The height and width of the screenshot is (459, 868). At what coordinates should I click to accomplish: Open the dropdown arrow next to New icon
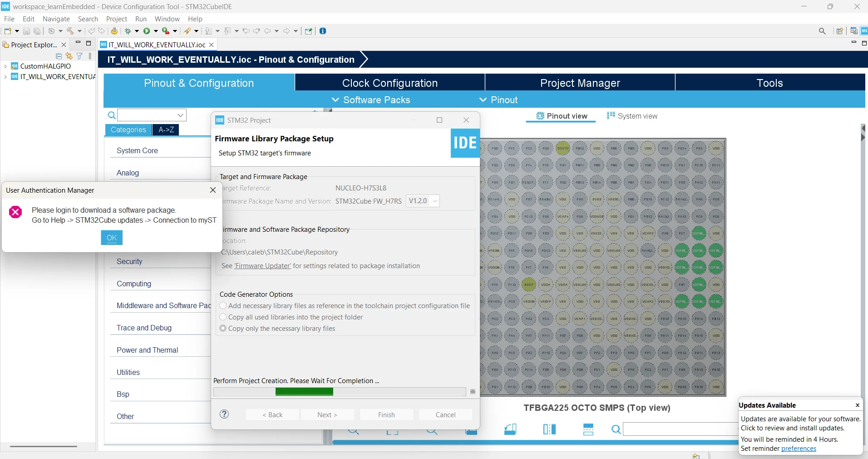(x=17, y=31)
